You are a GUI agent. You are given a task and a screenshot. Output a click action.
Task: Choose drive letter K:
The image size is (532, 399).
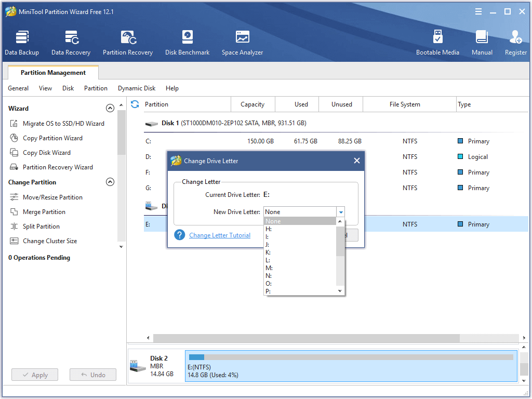pyautogui.click(x=300, y=252)
